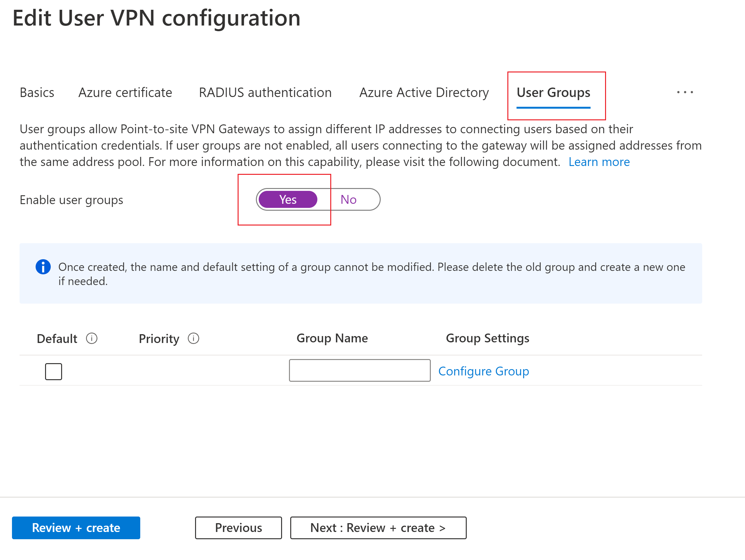Screen dimensions: 745x560
Task: Focus the Group Name text field
Action: click(359, 370)
